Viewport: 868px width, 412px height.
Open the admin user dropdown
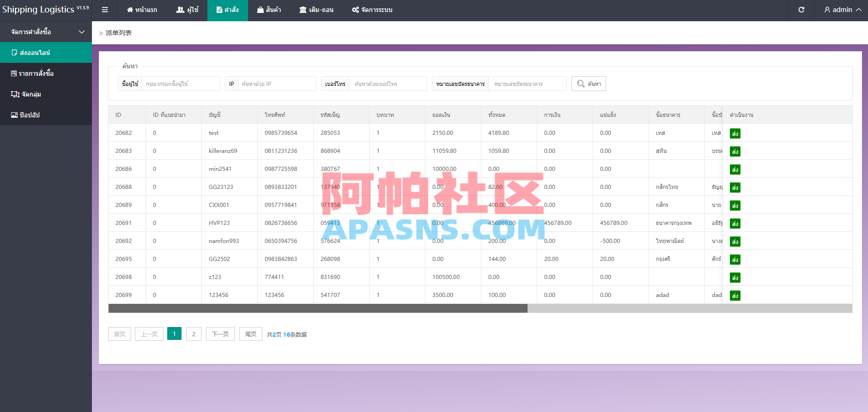point(843,10)
